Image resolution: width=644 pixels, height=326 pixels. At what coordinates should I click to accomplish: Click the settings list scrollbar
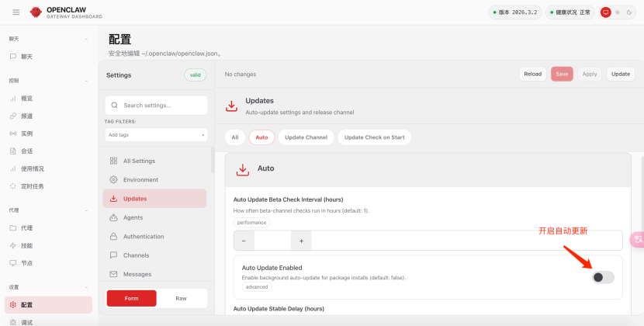213,159
